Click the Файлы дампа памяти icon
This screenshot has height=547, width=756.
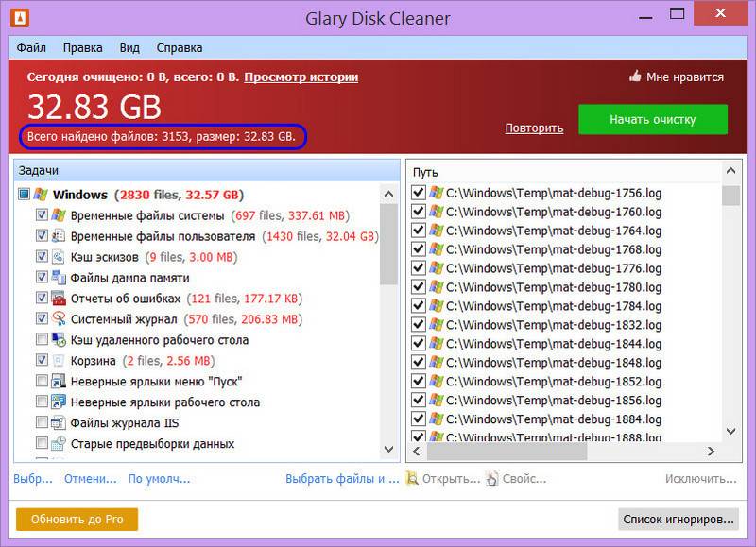(x=59, y=278)
